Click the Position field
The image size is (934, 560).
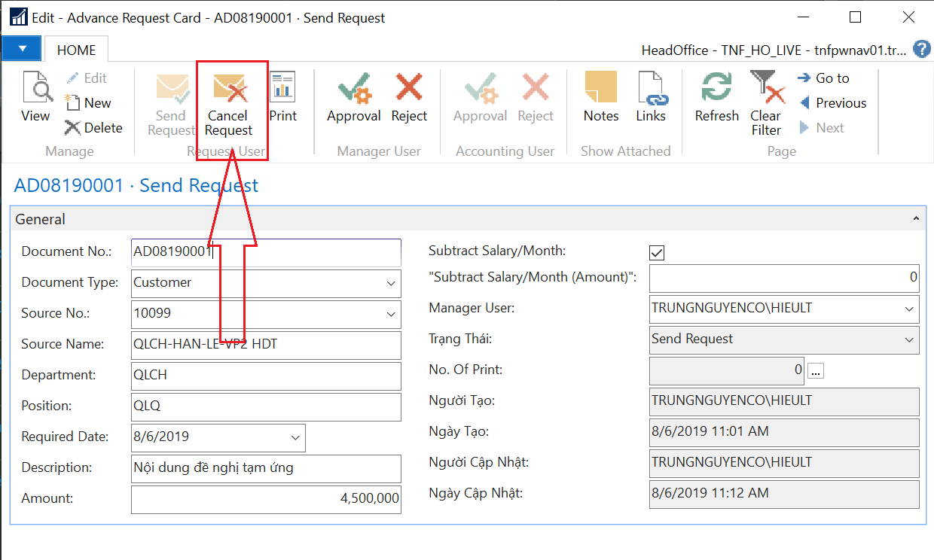266,406
